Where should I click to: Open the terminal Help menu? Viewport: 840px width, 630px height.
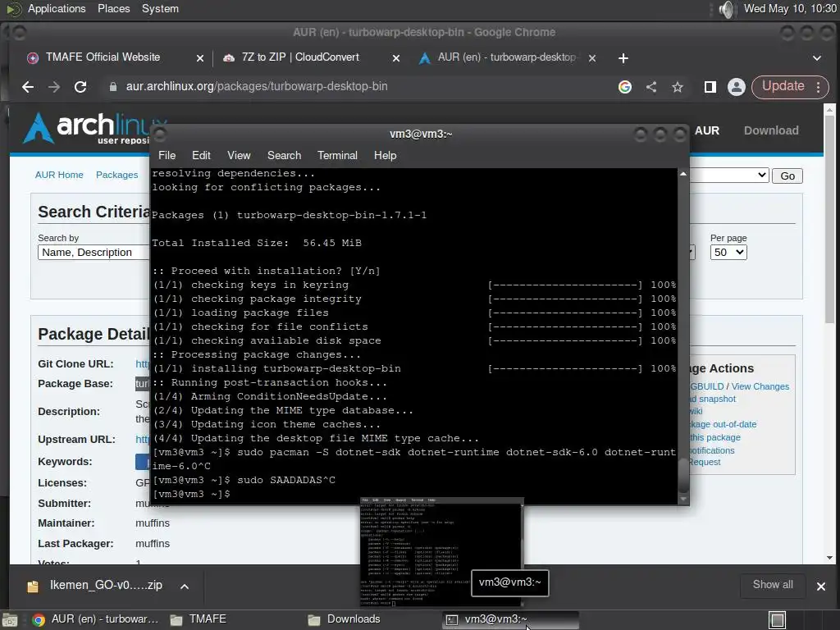tap(386, 155)
